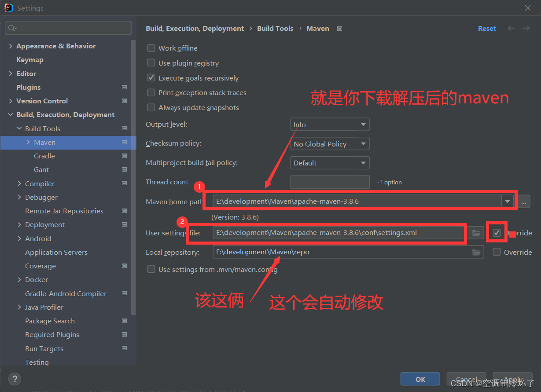Open the Checksum policy dropdown
The height and width of the screenshot is (392, 541).
coord(330,144)
